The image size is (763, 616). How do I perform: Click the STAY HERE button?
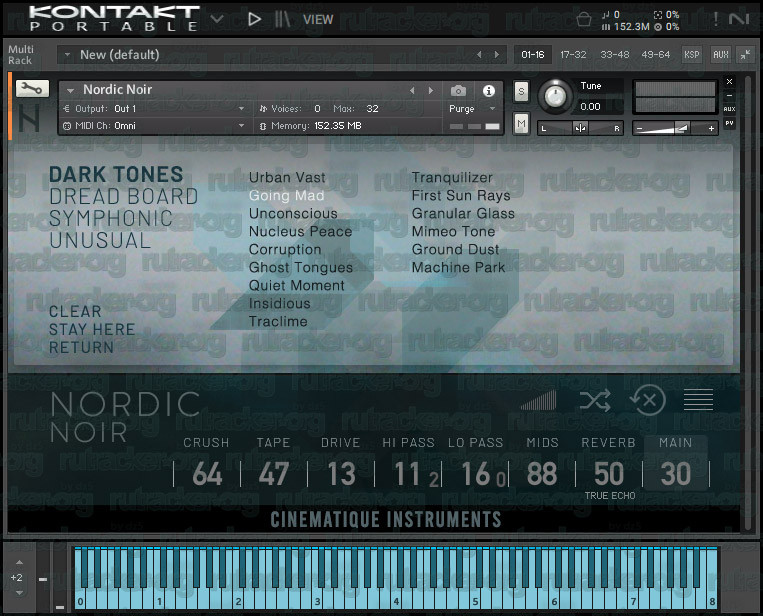coord(91,329)
